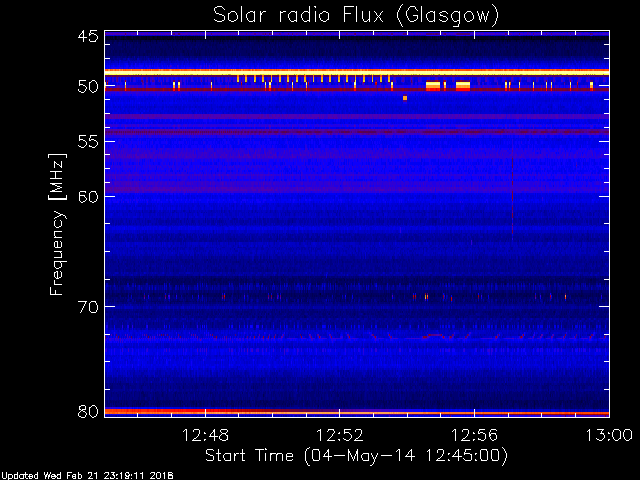Image resolution: width=640 pixels, height=480 pixels.
Task: Click the 'Solar radio Flux (Glasgow)' title
Action: point(356,16)
